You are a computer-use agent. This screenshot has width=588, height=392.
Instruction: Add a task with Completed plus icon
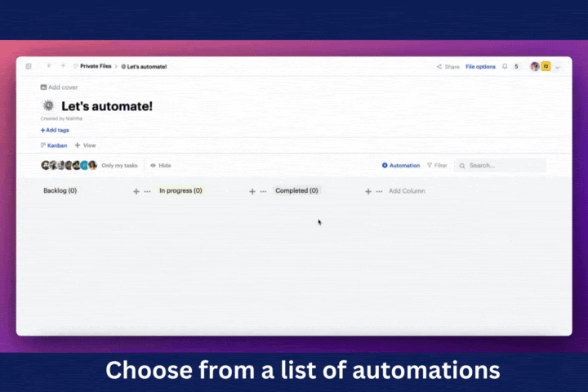[368, 191]
